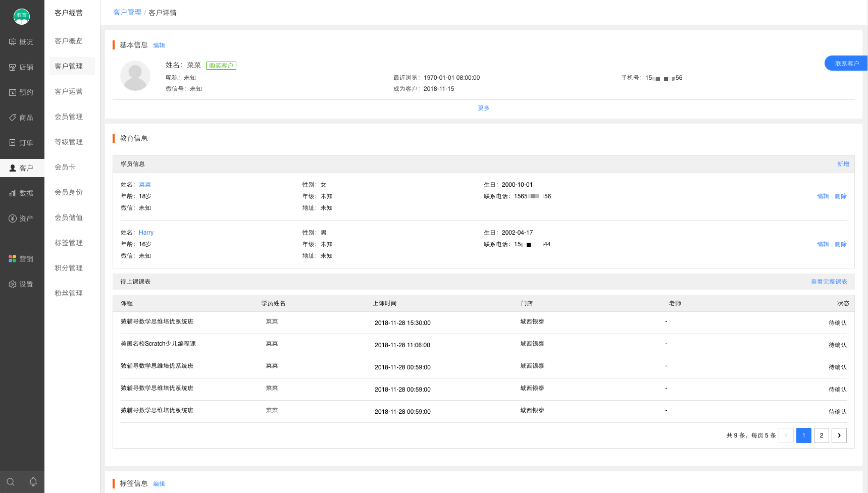Viewport: 868px width, 493px height.
Task: Open the 订单 orders section
Action: 22,143
